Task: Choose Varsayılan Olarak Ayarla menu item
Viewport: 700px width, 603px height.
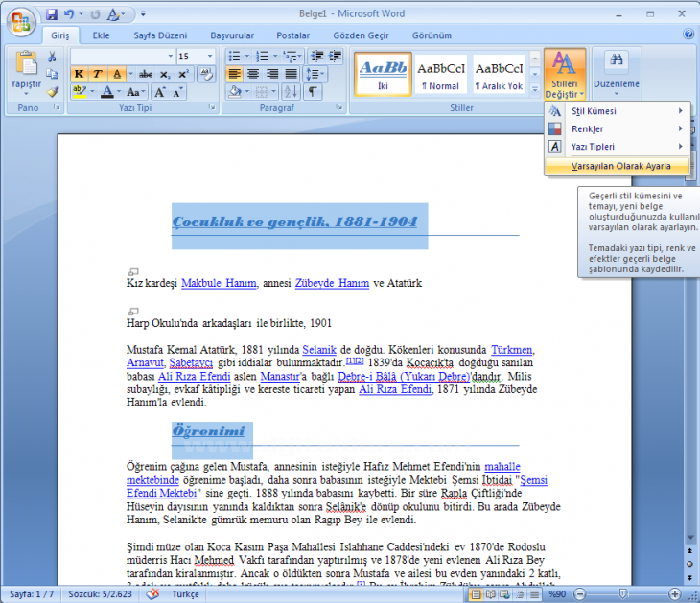Action: point(620,166)
